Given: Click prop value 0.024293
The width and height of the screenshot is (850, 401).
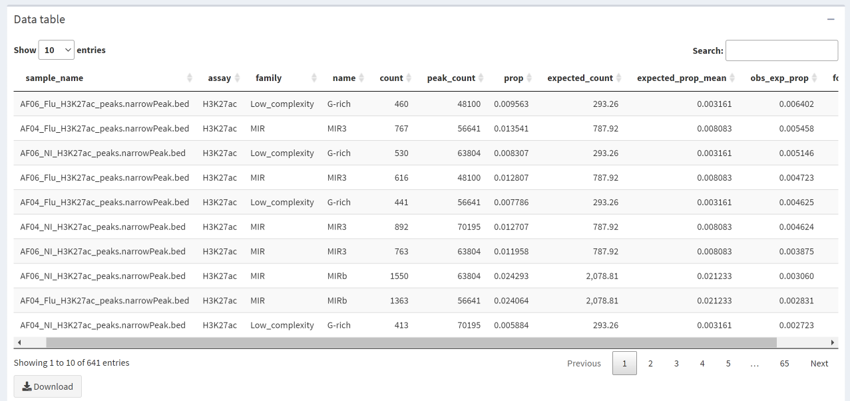Looking at the screenshot, I should [511, 276].
